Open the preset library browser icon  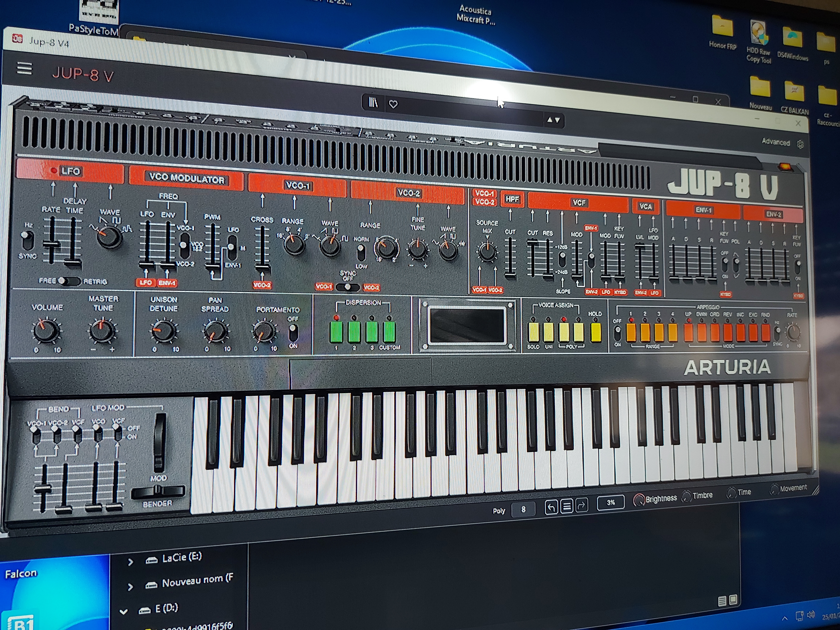373,102
